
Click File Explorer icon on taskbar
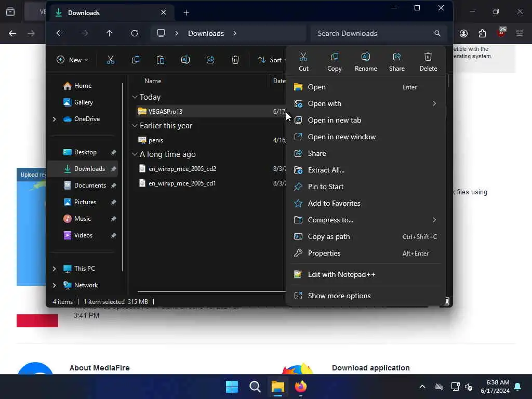click(x=277, y=387)
